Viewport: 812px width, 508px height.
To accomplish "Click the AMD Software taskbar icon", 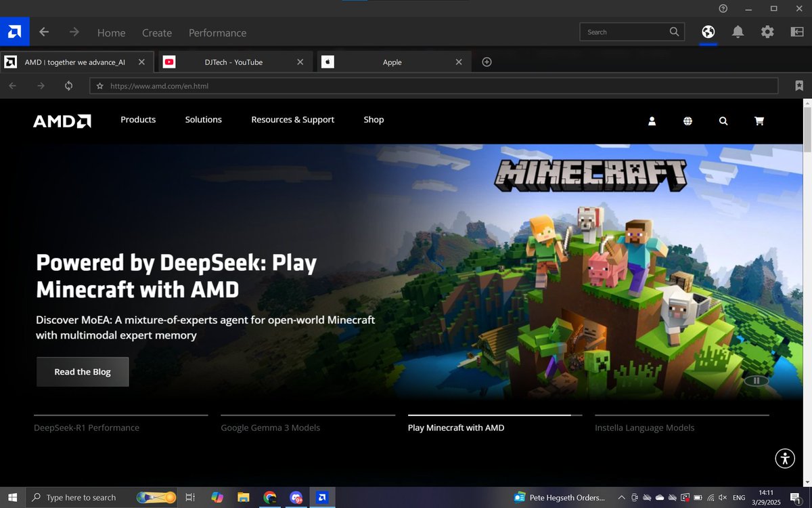I will coord(323,497).
